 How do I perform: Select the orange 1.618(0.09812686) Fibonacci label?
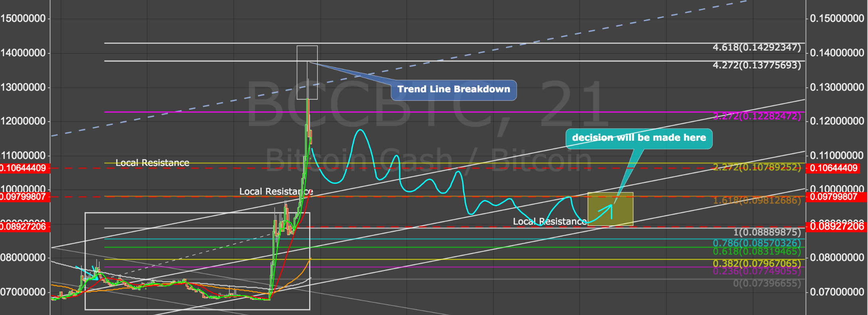(x=757, y=200)
